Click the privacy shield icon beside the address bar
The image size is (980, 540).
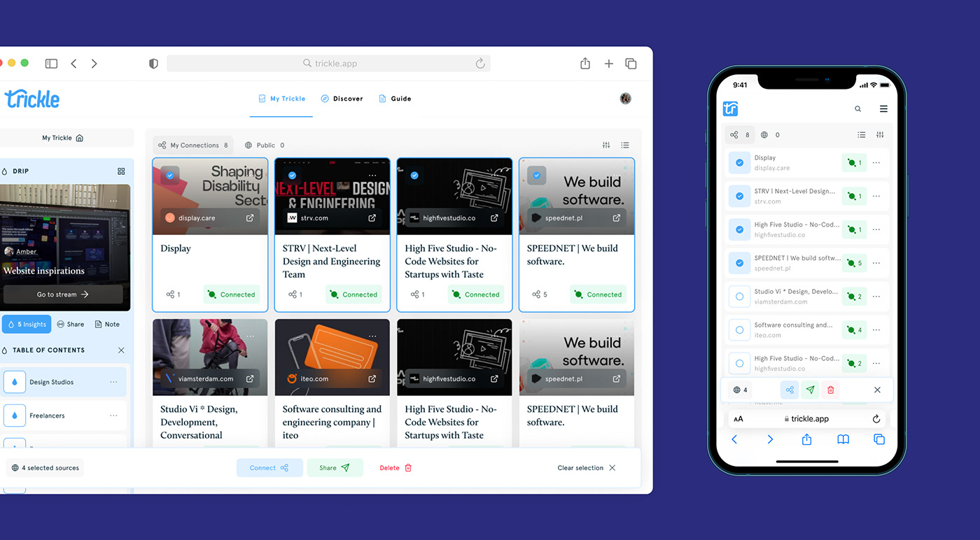[x=153, y=64]
